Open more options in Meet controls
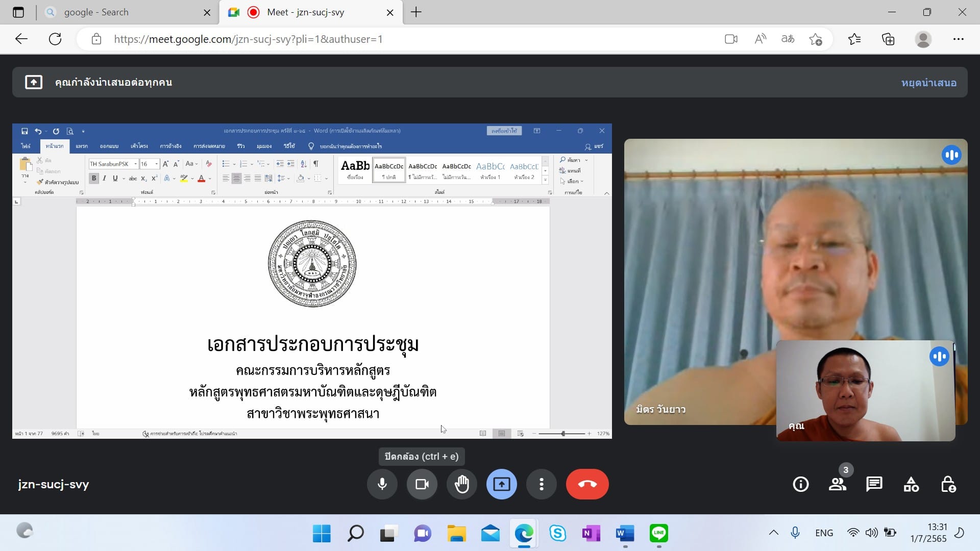This screenshot has height=551, width=980. (541, 484)
